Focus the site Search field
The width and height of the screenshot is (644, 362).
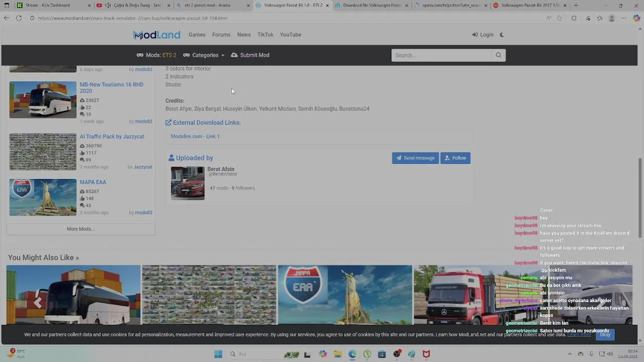point(441,55)
